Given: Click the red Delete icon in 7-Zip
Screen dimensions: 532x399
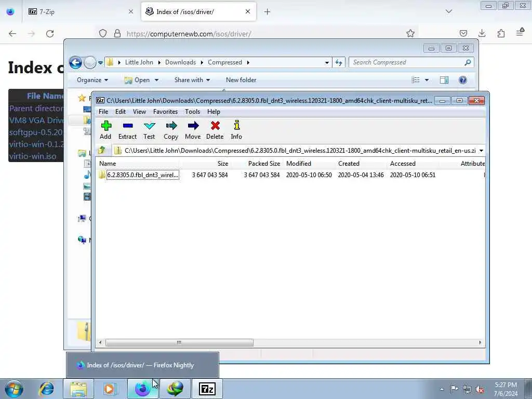Looking at the screenshot, I should point(215,130).
